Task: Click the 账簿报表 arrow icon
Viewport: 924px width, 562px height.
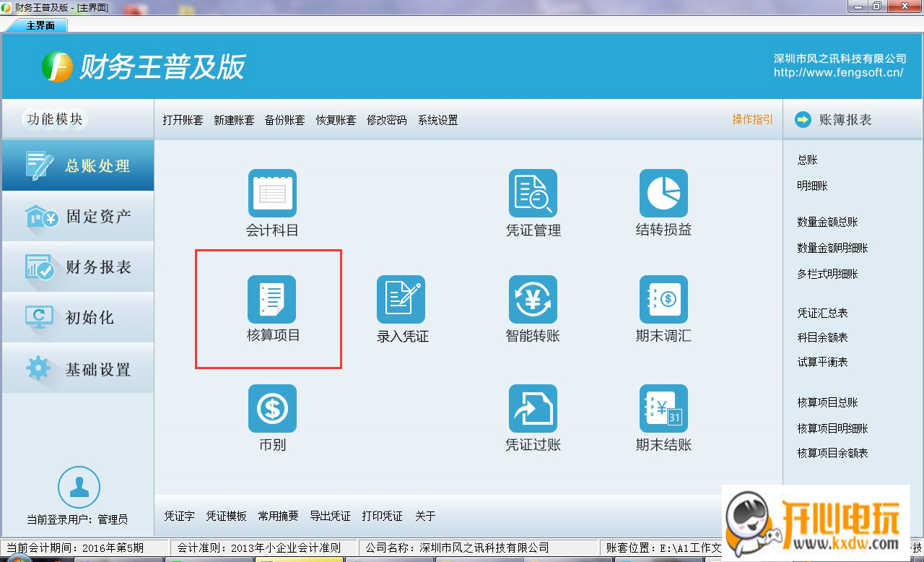Action: (803, 120)
